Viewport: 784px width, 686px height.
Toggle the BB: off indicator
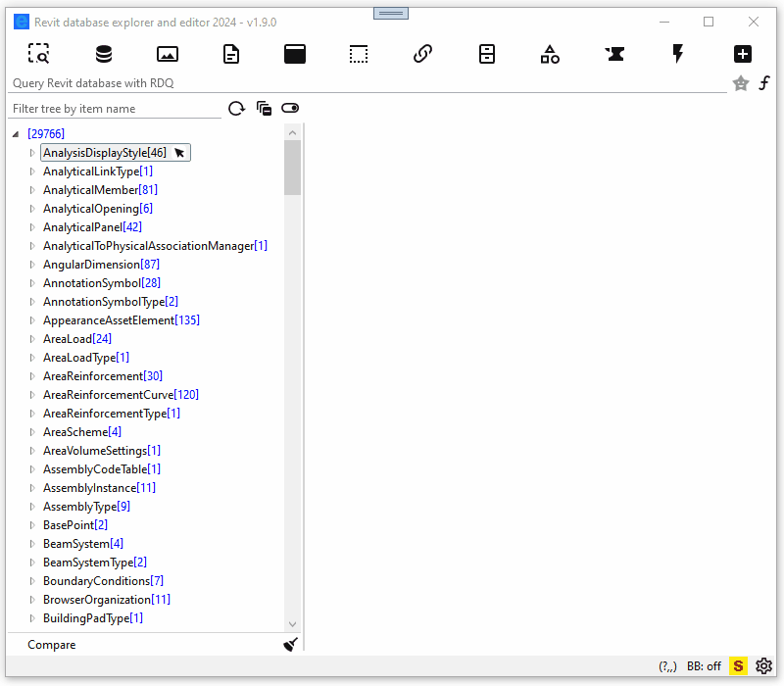pos(704,666)
